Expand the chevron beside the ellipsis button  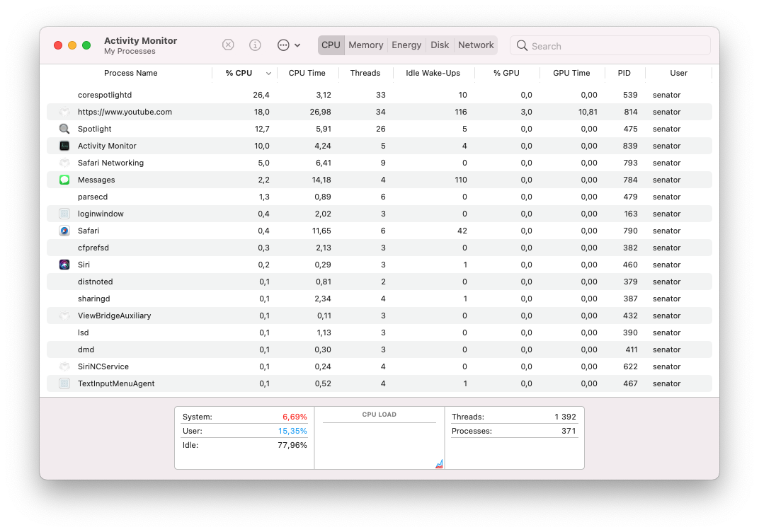(297, 45)
